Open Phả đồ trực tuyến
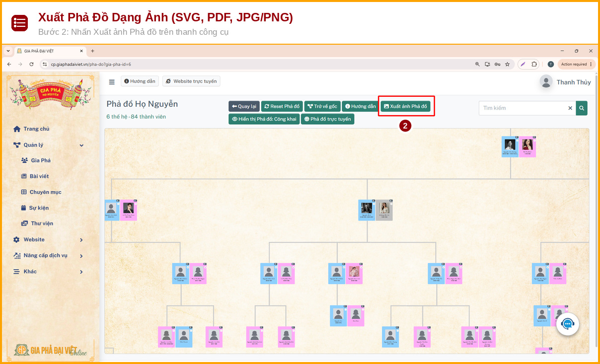This screenshot has height=364, width=600. coord(328,119)
